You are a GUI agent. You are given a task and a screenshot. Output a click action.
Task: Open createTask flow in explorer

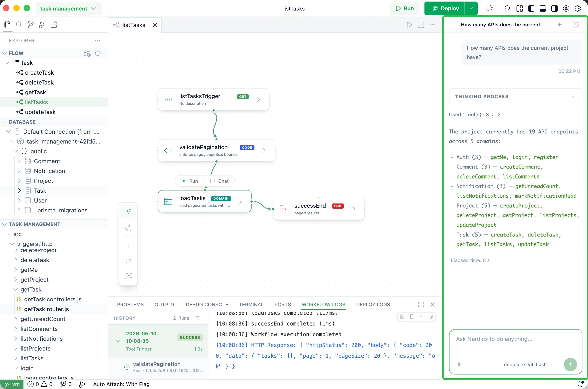pos(39,72)
